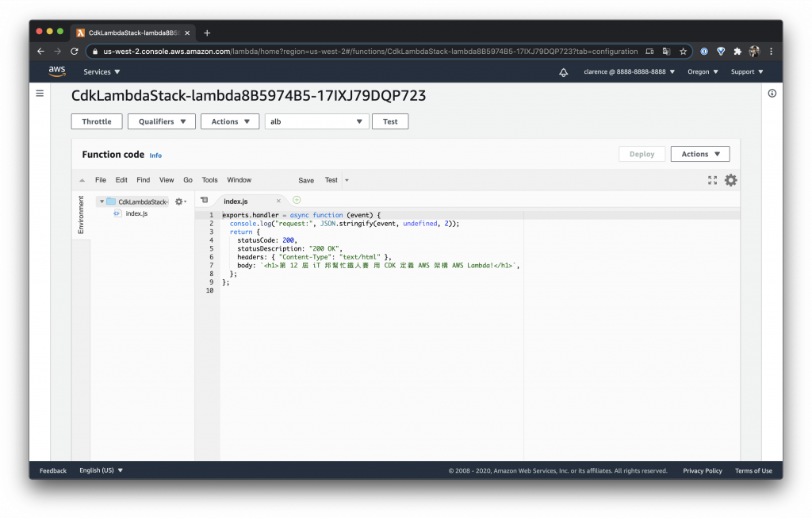Click Save in the editor toolbar
812x518 pixels.
click(x=306, y=180)
